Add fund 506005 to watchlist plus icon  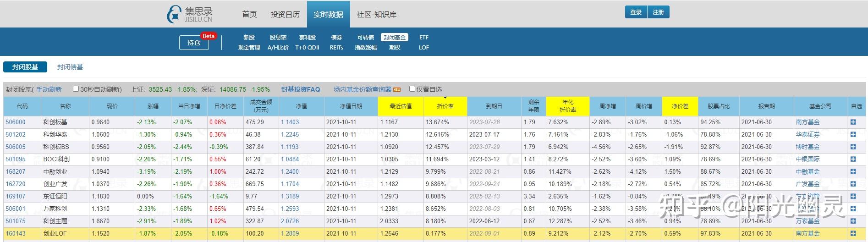(x=853, y=147)
